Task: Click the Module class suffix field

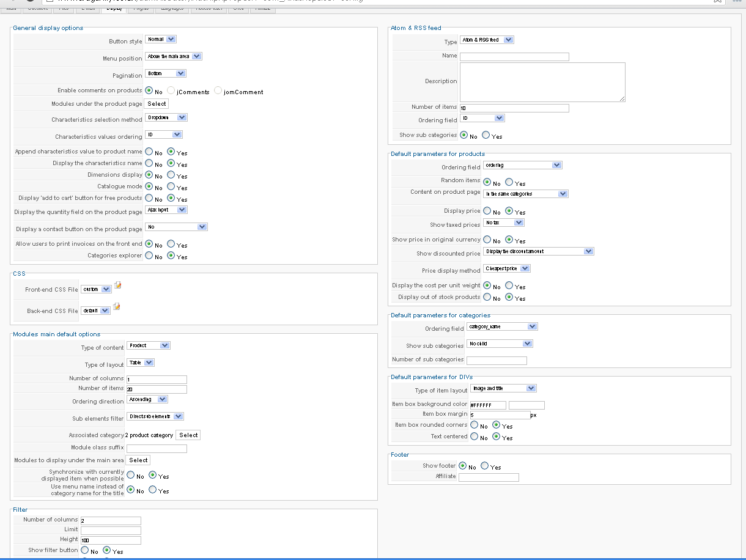Action: pyautogui.click(x=157, y=449)
